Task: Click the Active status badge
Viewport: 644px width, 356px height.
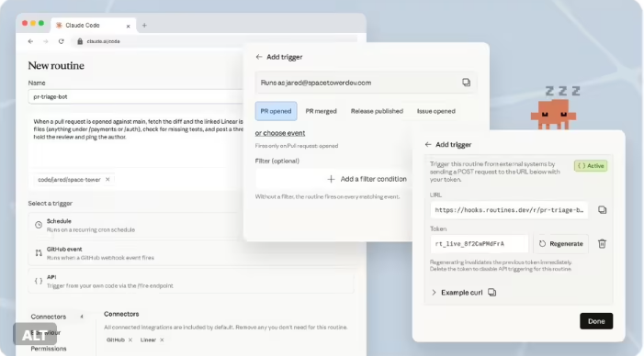Action: coord(591,166)
